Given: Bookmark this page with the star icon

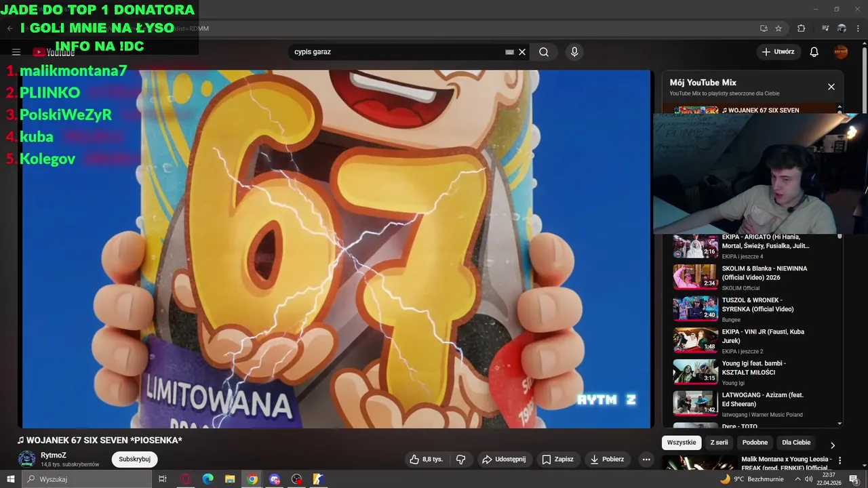Looking at the screenshot, I should (x=778, y=28).
